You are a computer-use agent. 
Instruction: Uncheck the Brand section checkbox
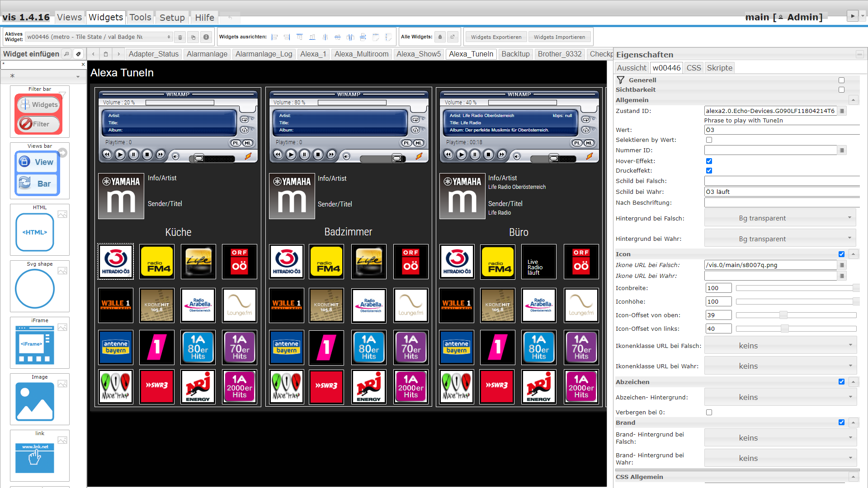[841, 422]
